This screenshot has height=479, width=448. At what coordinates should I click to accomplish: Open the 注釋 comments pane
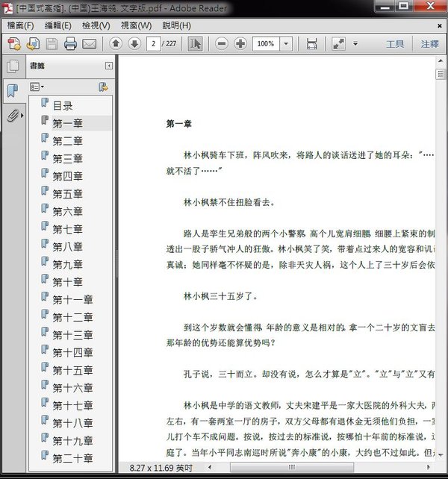[x=429, y=44]
